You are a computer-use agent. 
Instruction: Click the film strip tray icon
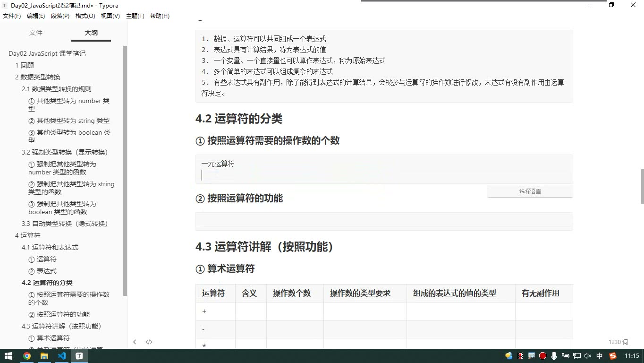(x=520, y=356)
